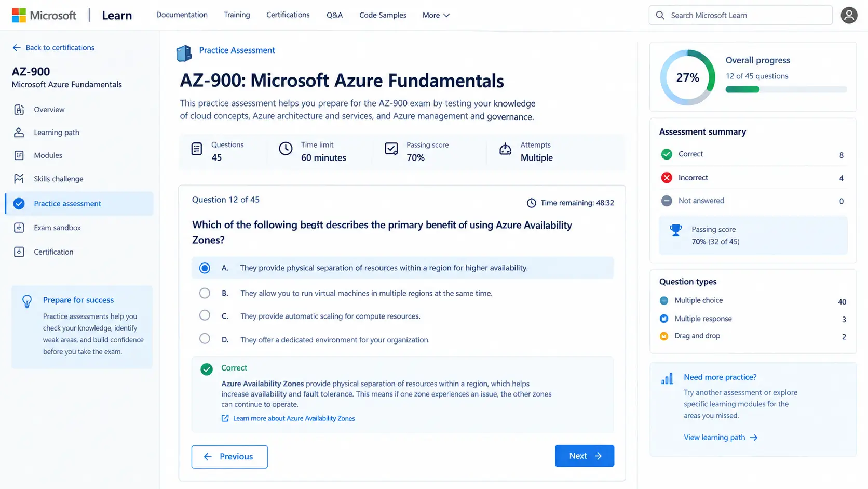Click the Practice assessment checkmark icon
This screenshot has height=489, width=868.
tap(19, 204)
